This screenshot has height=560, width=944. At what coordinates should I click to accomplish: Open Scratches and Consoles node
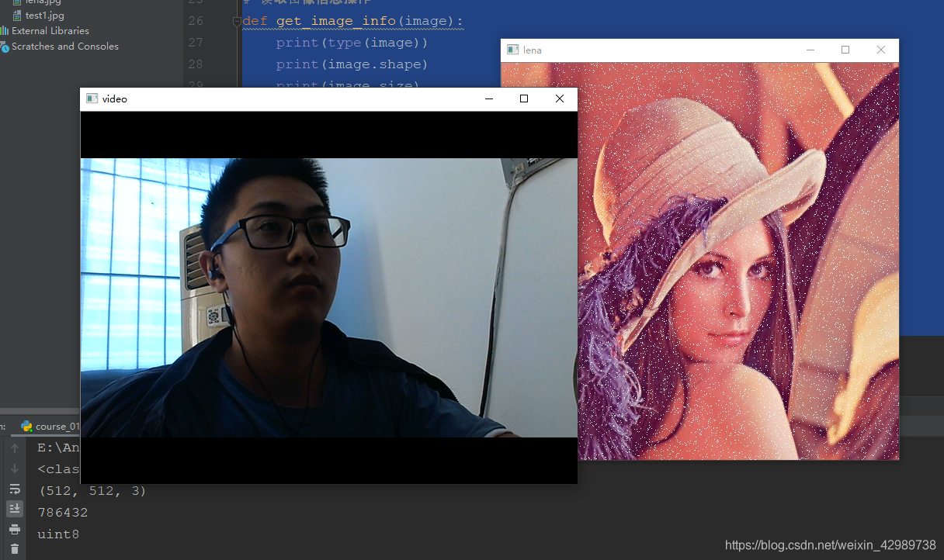pyautogui.click(x=65, y=46)
